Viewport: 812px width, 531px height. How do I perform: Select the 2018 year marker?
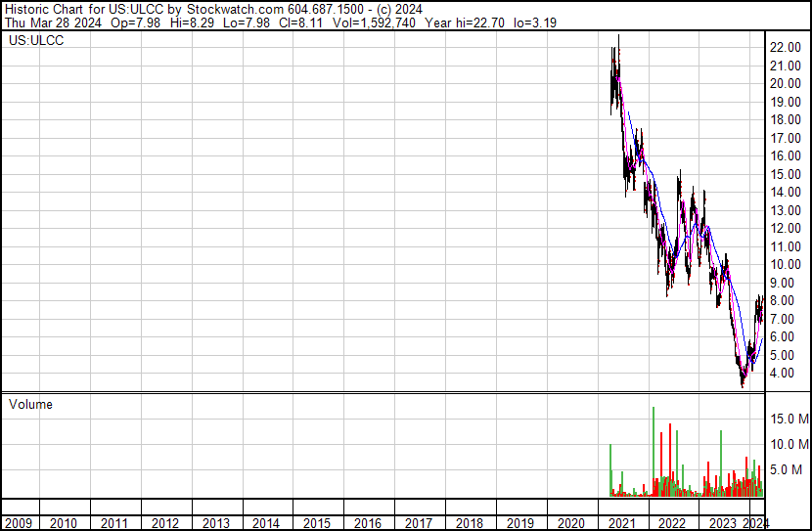point(470,523)
